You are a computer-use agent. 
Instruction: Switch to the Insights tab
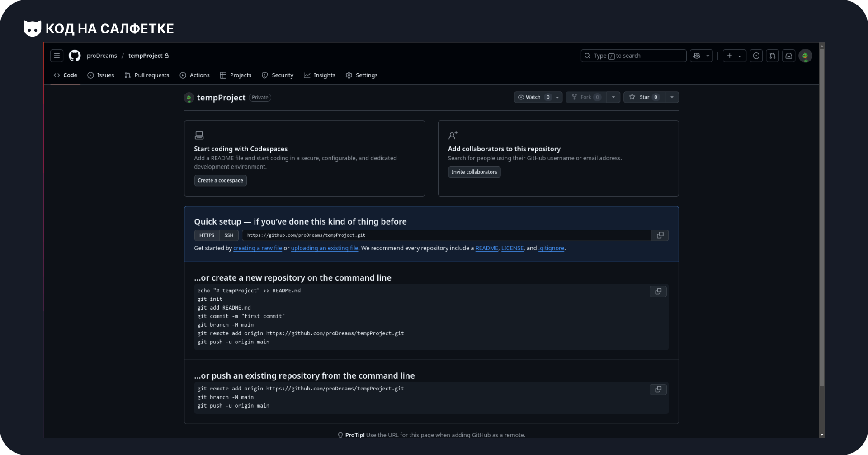(320, 75)
